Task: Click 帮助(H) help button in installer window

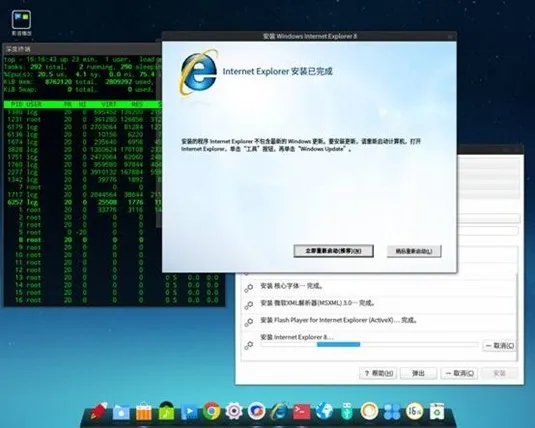Action: click(378, 373)
